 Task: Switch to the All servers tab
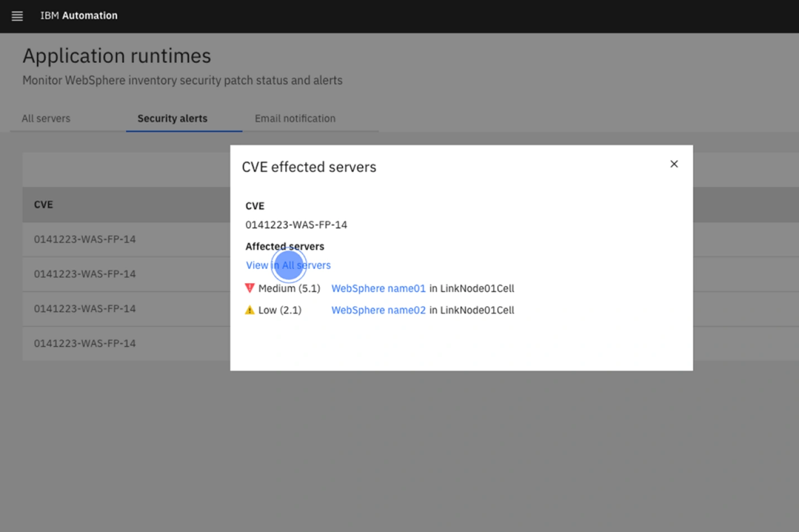(x=46, y=118)
